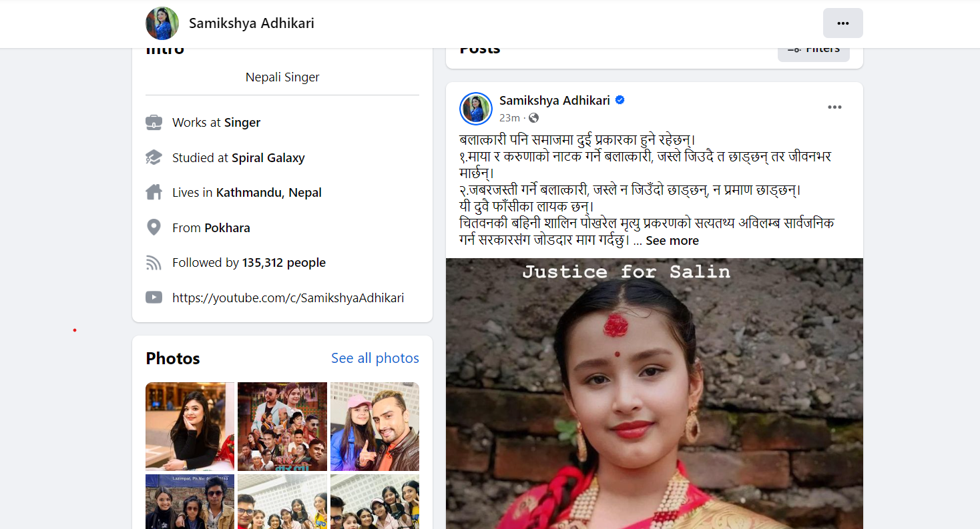Click the briefcase icon next to Works at Singer
The image size is (980, 529).
[x=154, y=123]
